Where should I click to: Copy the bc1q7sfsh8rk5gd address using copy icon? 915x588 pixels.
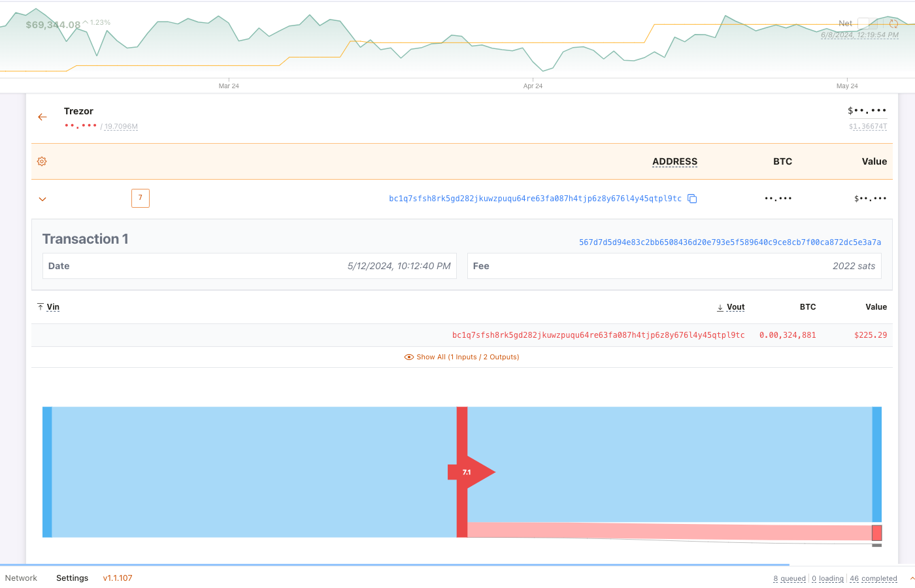point(692,199)
